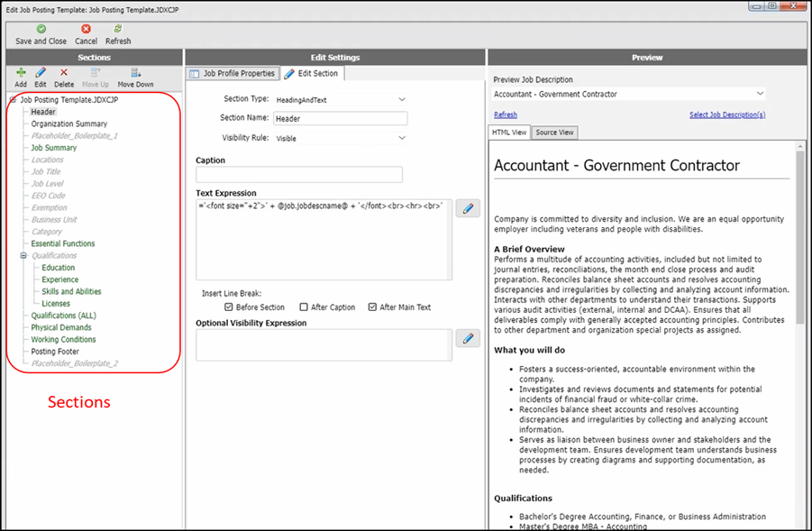Screen dimensions: 812x531
Task: Open the Section Type dropdown
Action: pyautogui.click(x=401, y=99)
